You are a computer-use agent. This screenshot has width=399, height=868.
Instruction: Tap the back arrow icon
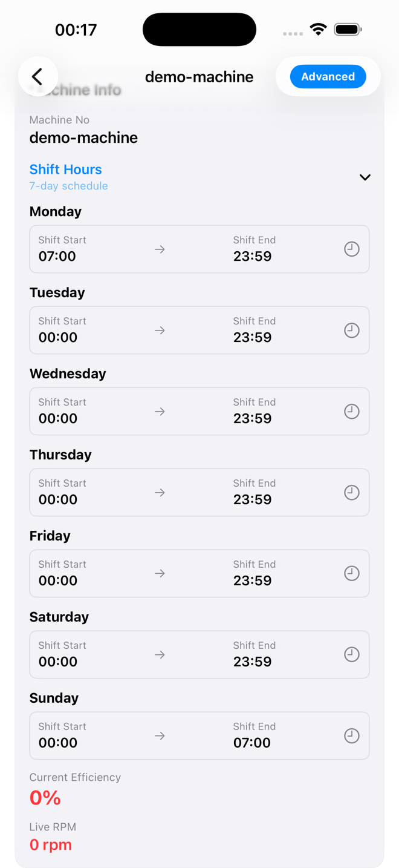click(x=37, y=76)
